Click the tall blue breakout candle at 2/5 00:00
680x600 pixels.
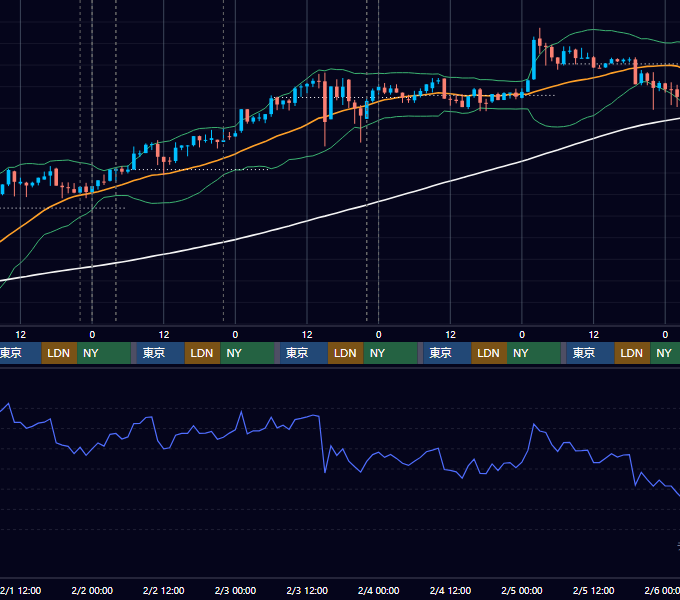click(534, 59)
